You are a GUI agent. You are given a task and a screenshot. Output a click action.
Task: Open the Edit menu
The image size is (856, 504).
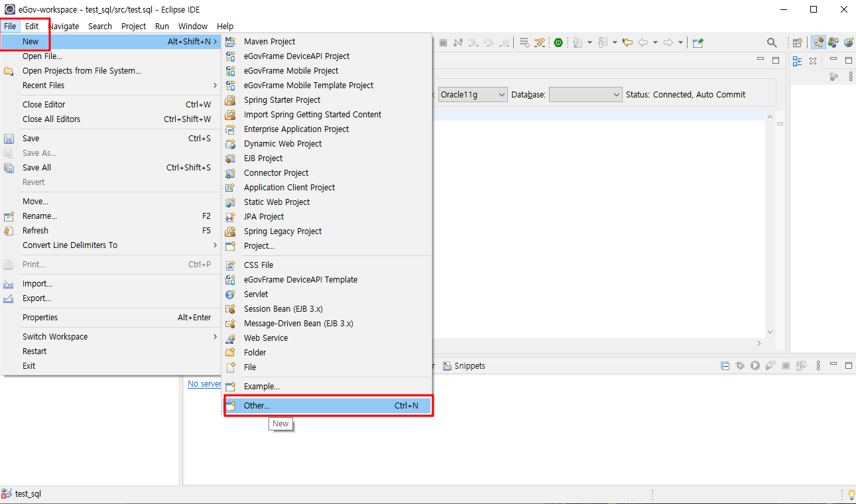click(32, 26)
